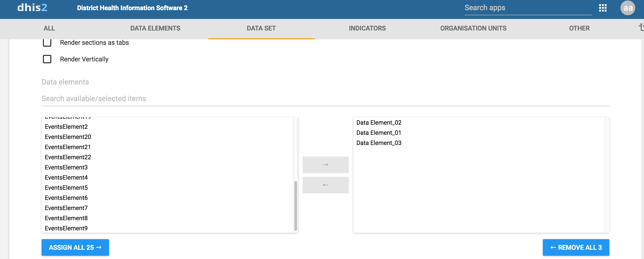This screenshot has width=644, height=259.
Task: Open the apps grid menu icon
Action: pyautogui.click(x=602, y=8)
